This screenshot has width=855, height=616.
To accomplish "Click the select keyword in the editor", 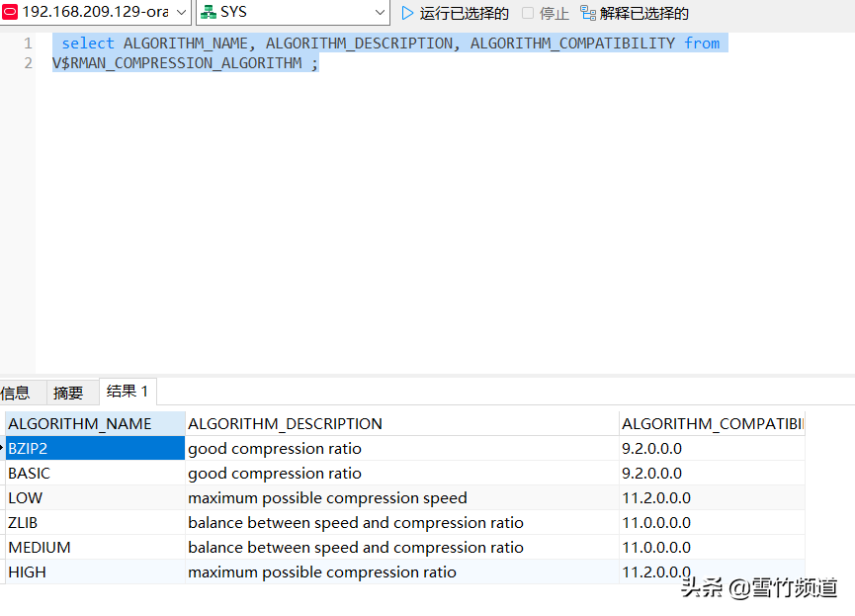I will (x=88, y=44).
